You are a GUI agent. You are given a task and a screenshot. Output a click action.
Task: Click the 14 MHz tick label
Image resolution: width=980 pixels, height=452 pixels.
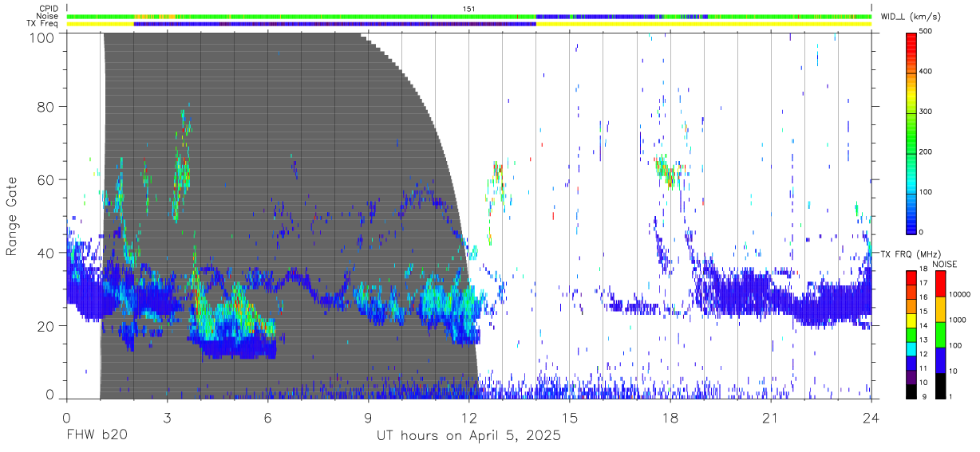click(924, 326)
